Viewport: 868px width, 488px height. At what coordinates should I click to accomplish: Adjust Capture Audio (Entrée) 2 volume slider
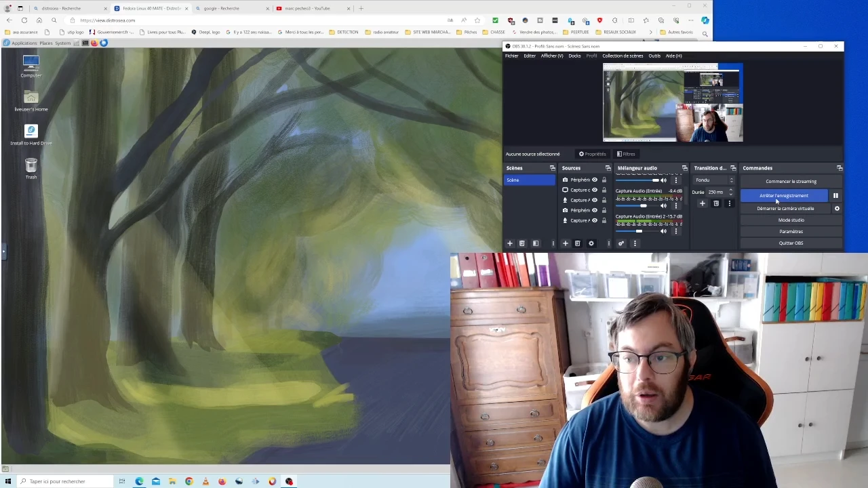[637, 231]
